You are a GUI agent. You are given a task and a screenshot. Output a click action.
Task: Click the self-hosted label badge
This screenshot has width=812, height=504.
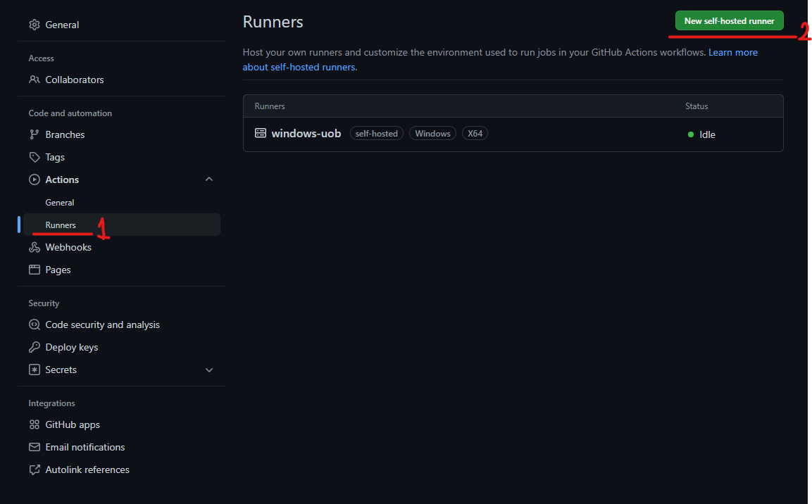[377, 133]
